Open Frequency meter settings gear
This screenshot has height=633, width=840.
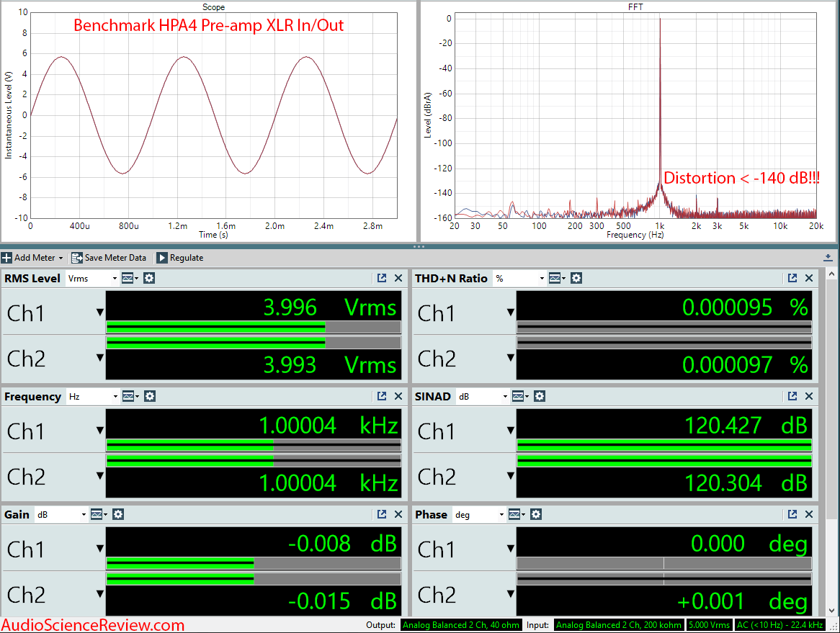pyautogui.click(x=150, y=396)
